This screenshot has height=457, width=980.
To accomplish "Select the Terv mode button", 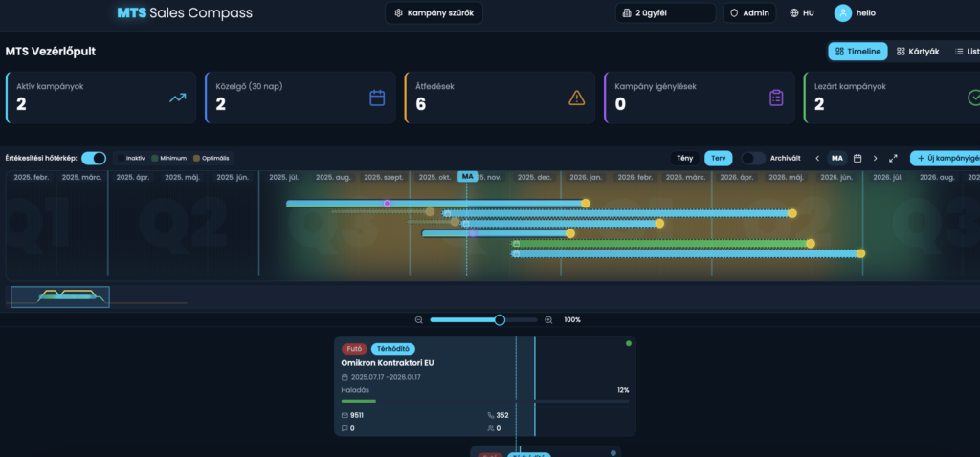I will [718, 158].
